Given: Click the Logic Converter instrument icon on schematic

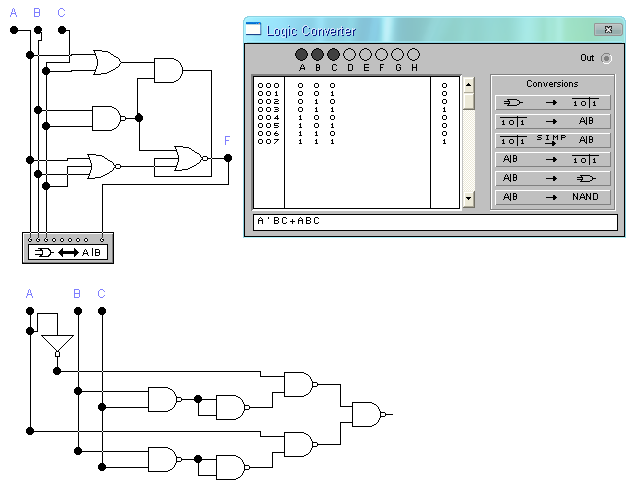Looking at the screenshot, I should 68,248.
